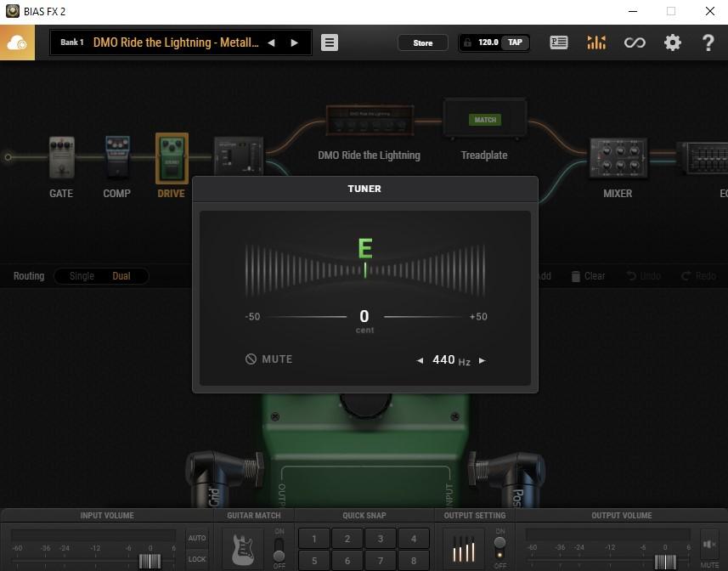The image size is (728, 571).
Task: Toggle the Output Setting on/off switch
Action: click(500, 548)
